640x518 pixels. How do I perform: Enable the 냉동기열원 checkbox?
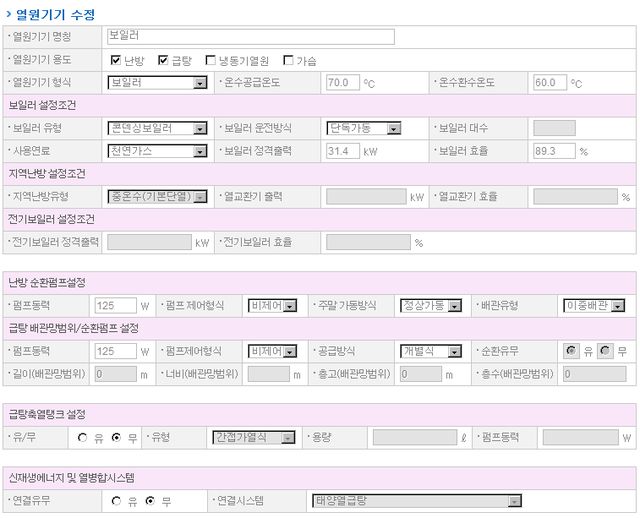pyautogui.click(x=211, y=60)
